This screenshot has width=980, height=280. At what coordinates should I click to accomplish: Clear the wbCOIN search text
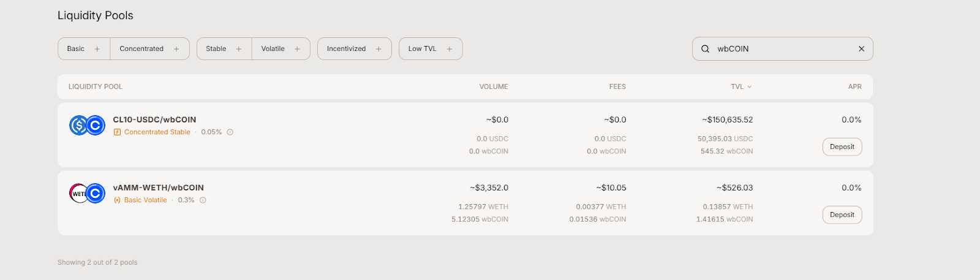click(861, 49)
